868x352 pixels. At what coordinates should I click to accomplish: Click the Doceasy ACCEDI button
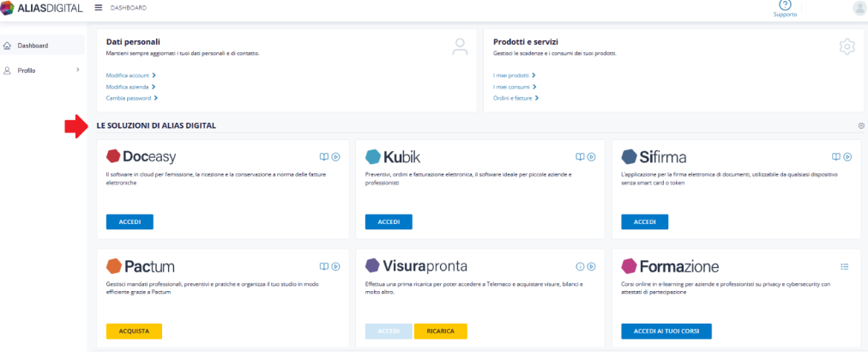point(130,222)
